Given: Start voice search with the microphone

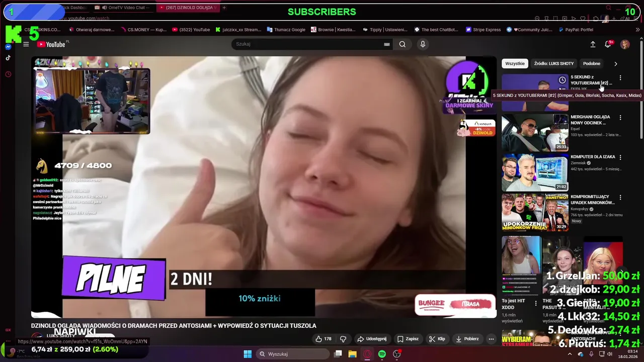Looking at the screenshot, I should (x=423, y=44).
